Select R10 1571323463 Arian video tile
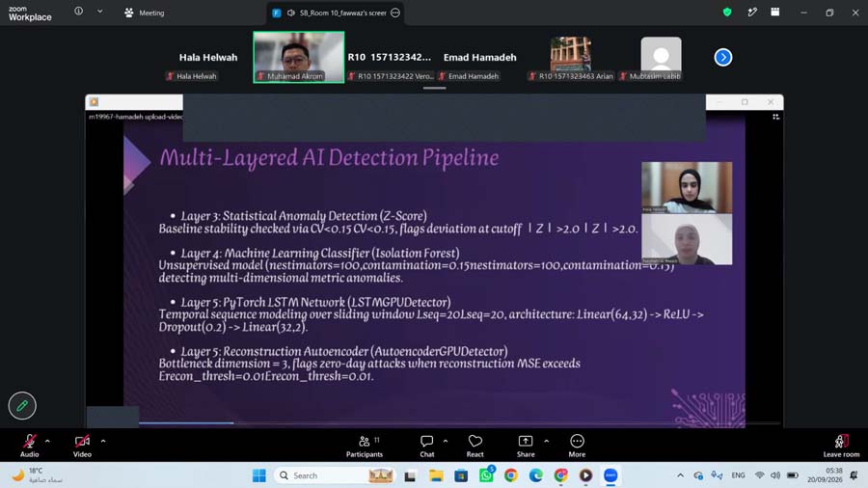 coord(571,57)
